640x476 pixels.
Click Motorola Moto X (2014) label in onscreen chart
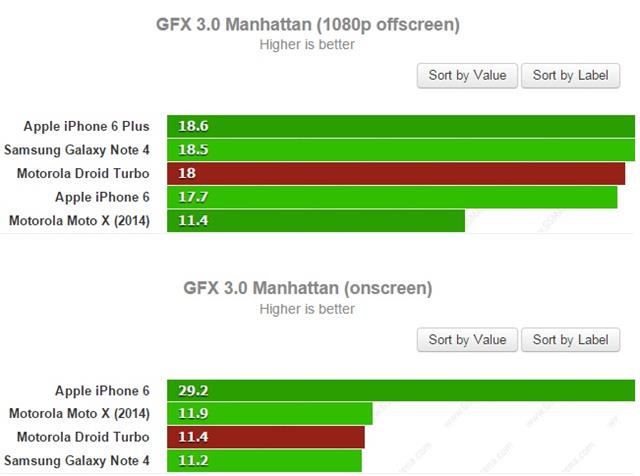(x=79, y=413)
